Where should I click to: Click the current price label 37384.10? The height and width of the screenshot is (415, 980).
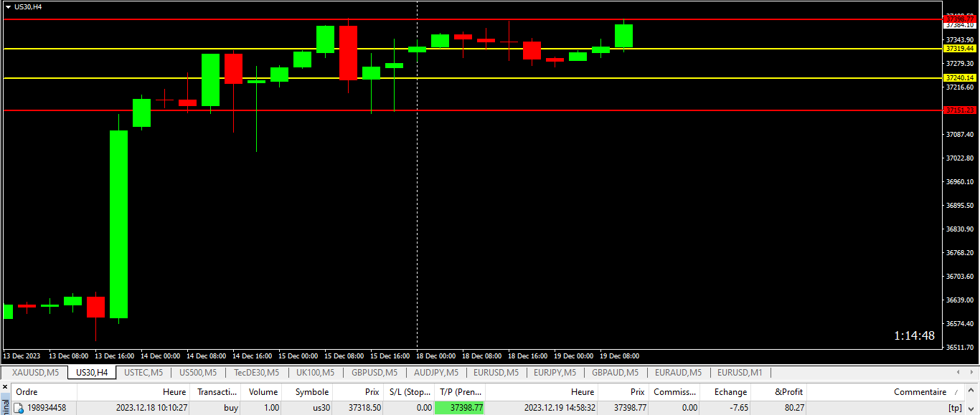coord(960,26)
